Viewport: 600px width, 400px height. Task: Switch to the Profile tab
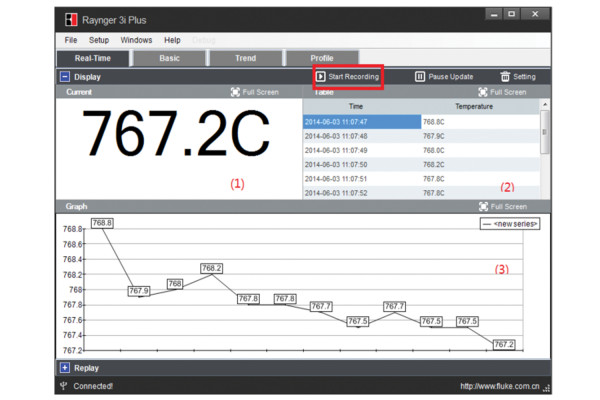321,58
